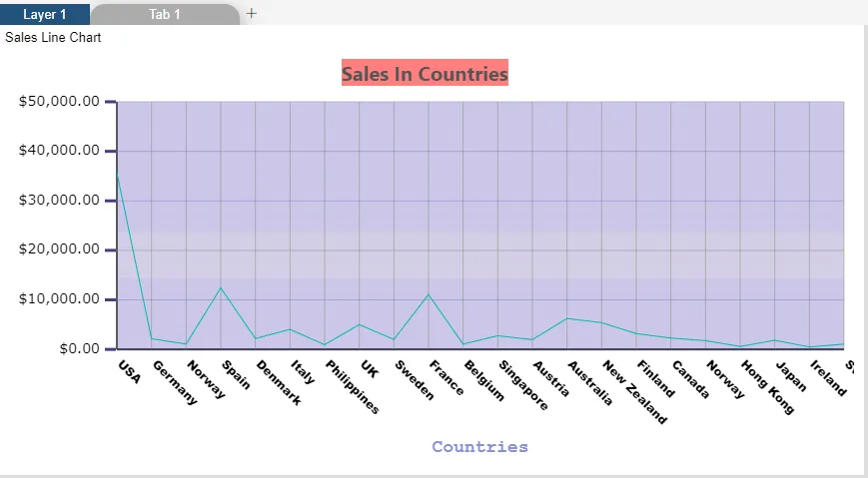Click the Countries x-axis title
Viewport: 868px width, 478px height.
pos(479,447)
